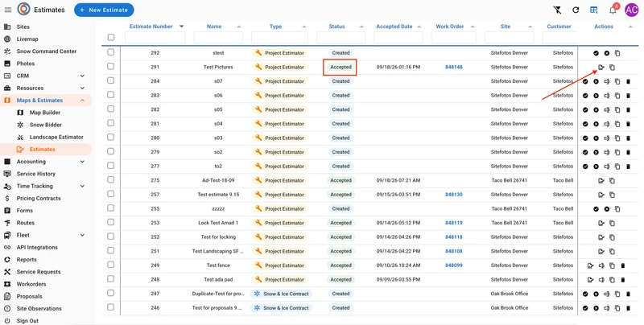Viewport: 644px width, 325px height.
Task: Duplicate estimate 280 using its copy icon
Action: tap(617, 138)
